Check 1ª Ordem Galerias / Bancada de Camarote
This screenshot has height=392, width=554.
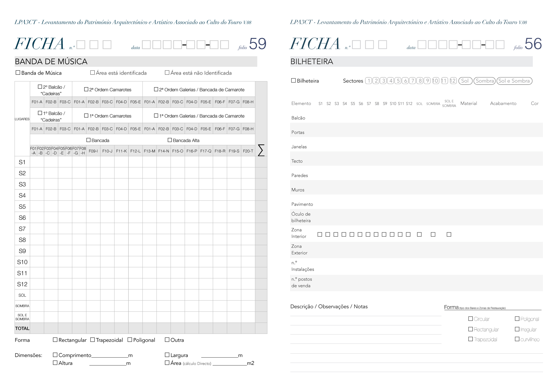(156, 115)
